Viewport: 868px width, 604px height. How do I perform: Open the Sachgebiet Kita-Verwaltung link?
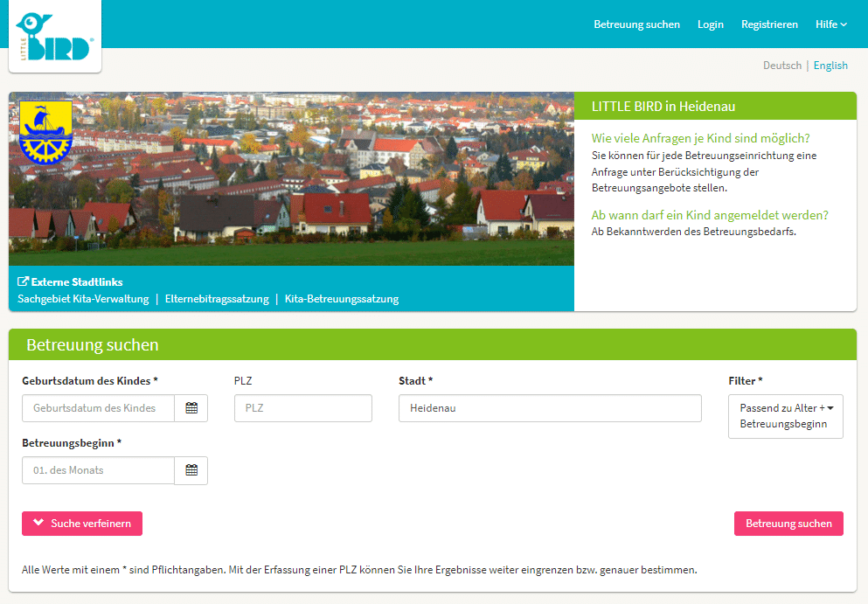point(83,299)
